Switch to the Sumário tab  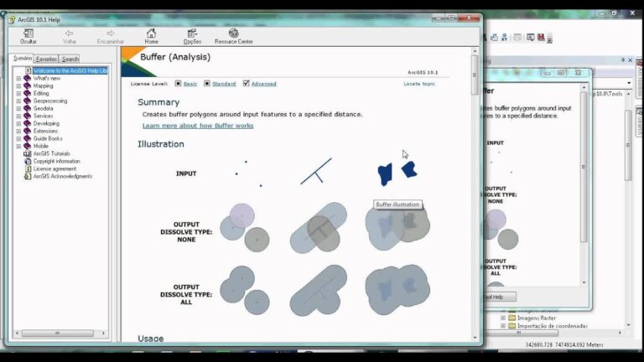22,59
